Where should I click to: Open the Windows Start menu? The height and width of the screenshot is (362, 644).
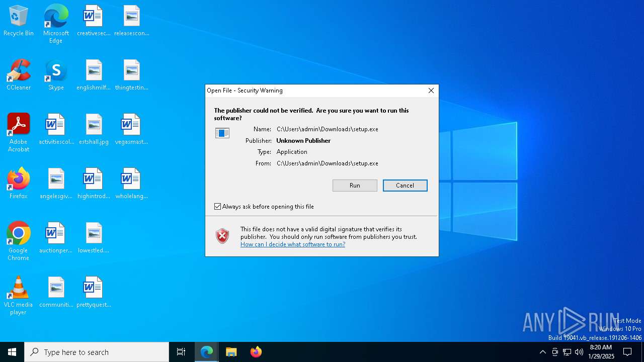coord(12,352)
